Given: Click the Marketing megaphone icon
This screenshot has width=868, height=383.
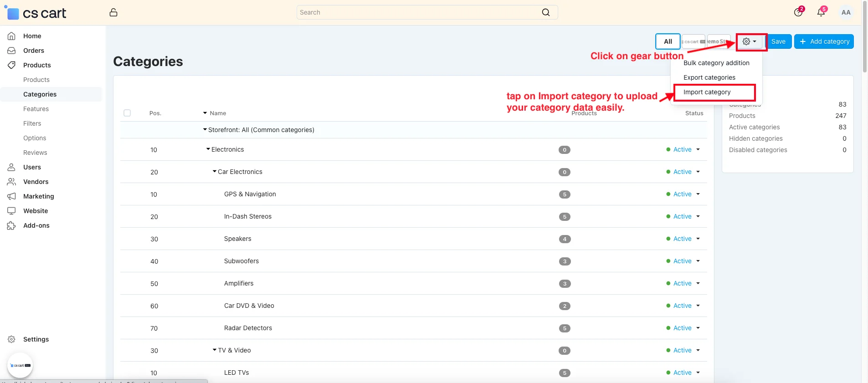Looking at the screenshot, I should (x=12, y=196).
